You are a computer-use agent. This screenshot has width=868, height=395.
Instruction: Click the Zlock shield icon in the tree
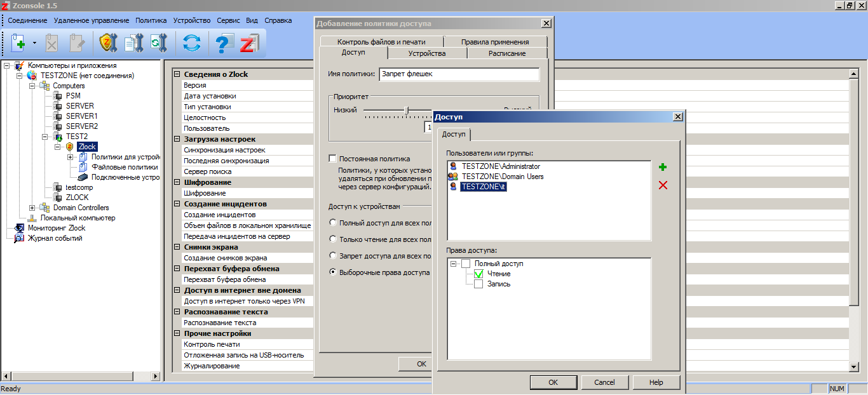pyautogui.click(x=70, y=147)
